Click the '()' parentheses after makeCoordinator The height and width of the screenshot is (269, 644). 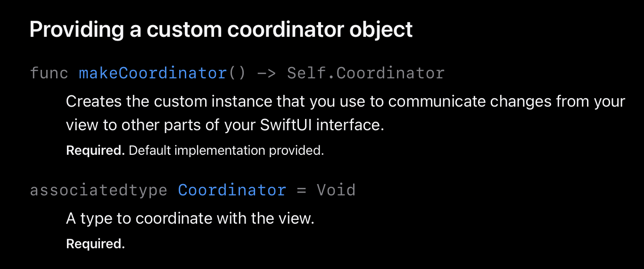(x=237, y=73)
